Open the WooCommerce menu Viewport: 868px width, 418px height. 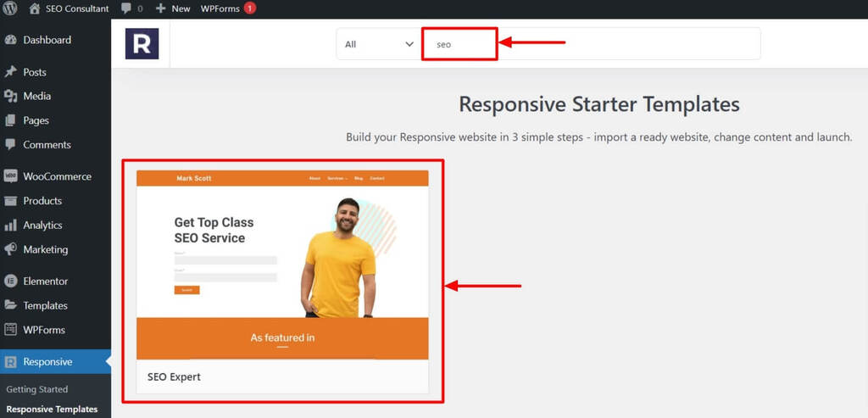click(x=55, y=176)
